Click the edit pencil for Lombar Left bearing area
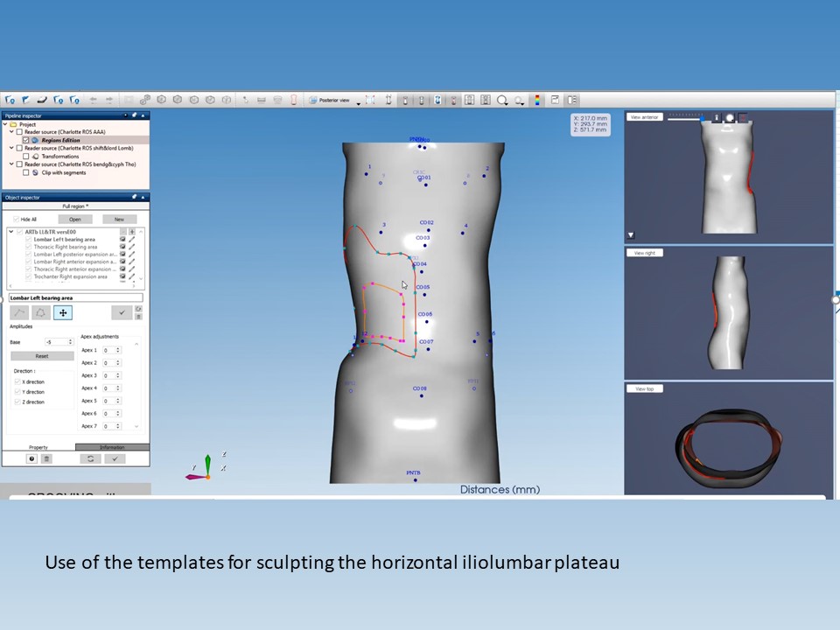This screenshot has width=840, height=630. coord(132,240)
